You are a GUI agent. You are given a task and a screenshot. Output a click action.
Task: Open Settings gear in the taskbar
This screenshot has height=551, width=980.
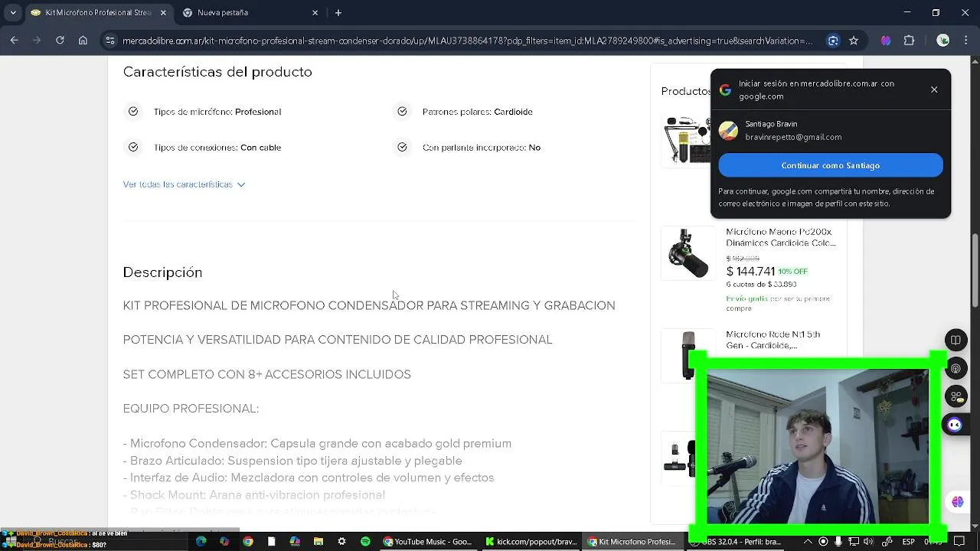pos(341,542)
